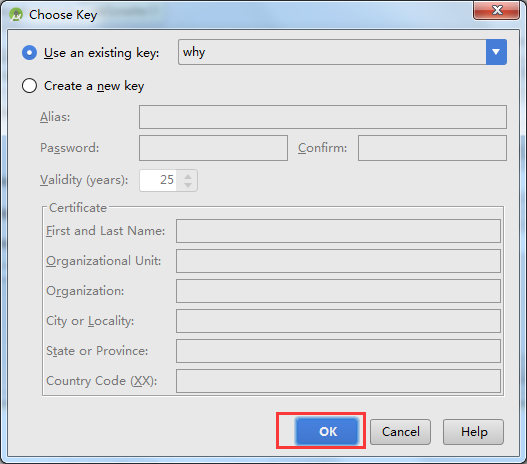Select 'Use an existing key' radio button
The height and width of the screenshot is (464, 527).
tap(29, 53)
